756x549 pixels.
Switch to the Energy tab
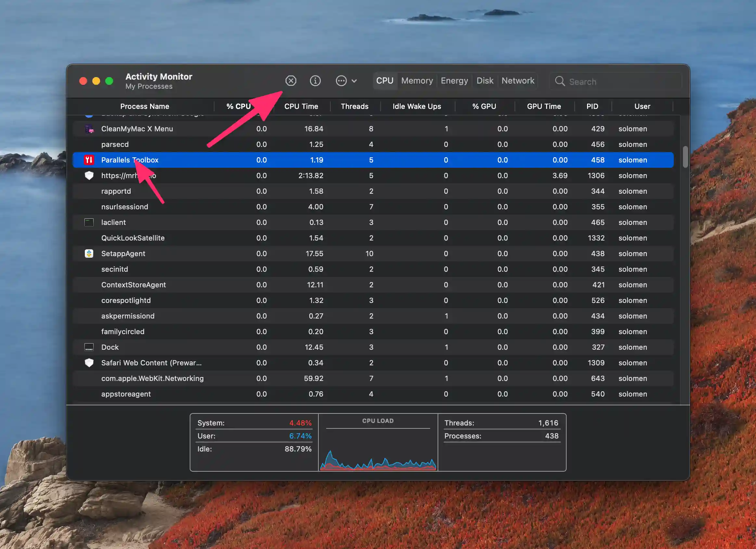point(454,81)
